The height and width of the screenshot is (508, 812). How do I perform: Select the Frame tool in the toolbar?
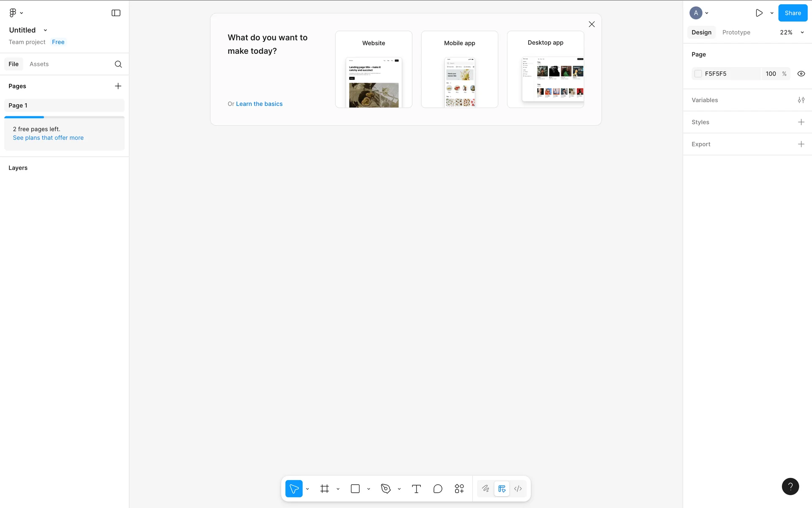pos(324,489)
